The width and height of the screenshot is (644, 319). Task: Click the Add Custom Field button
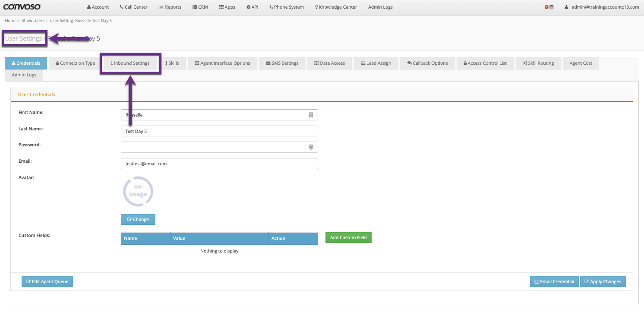tap(348, 238)
